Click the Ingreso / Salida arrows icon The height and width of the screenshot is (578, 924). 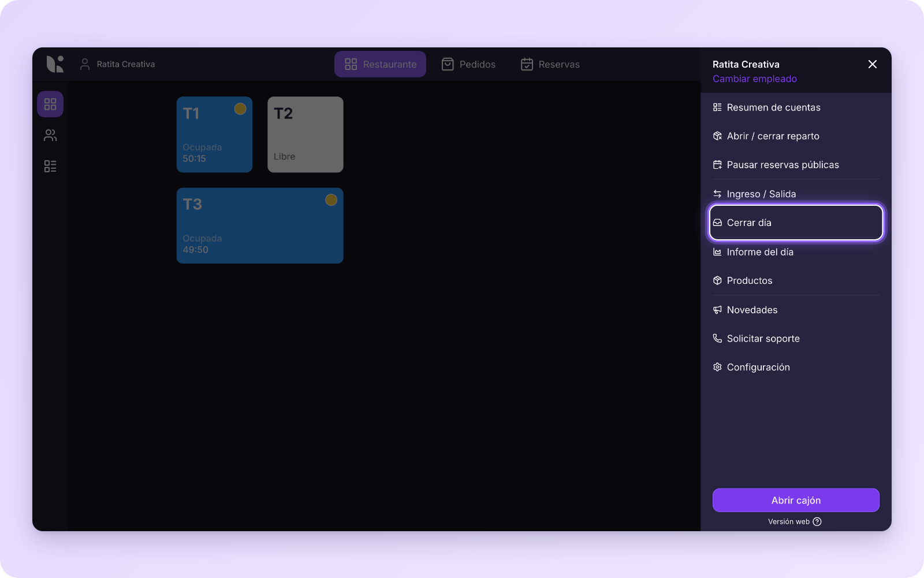pos(717,194)
